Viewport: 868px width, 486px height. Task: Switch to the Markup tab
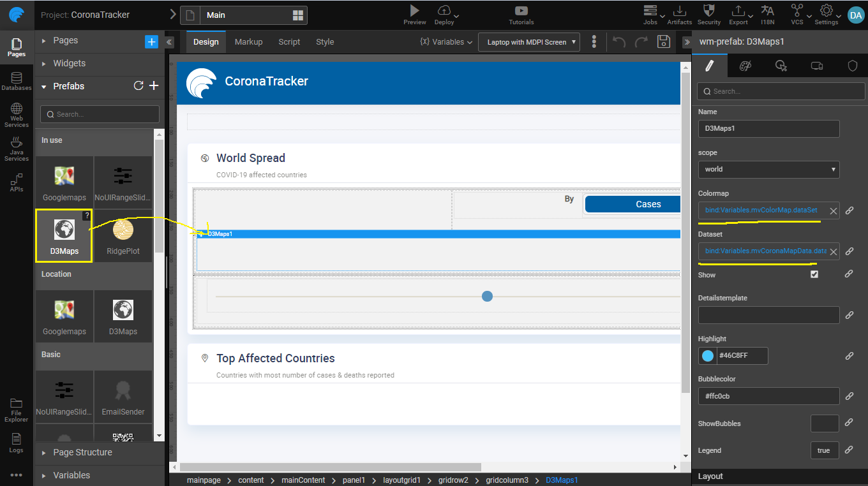248,42
